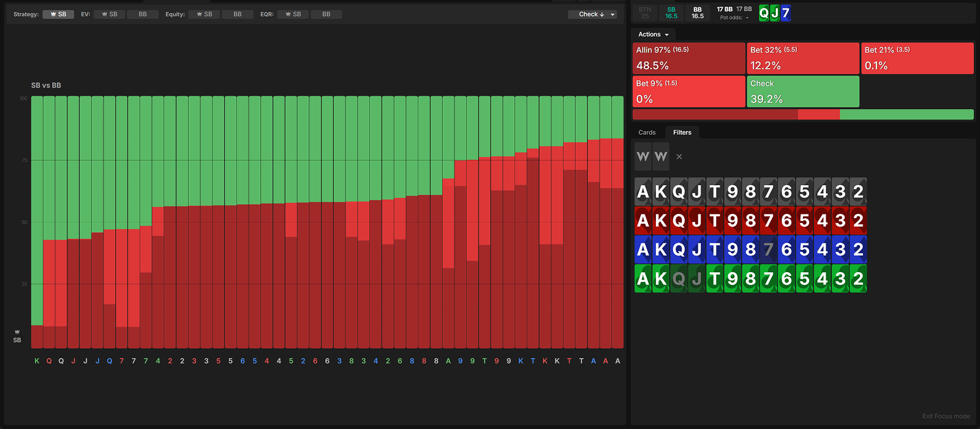Click the green Q board card in header
The image size is (980, 429).
click(x=764, y=13)
